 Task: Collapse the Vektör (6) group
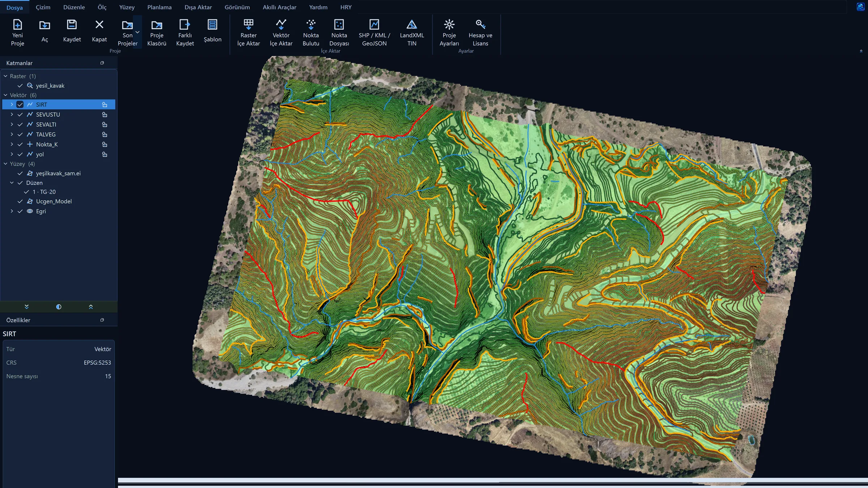[x=5, y=95]
